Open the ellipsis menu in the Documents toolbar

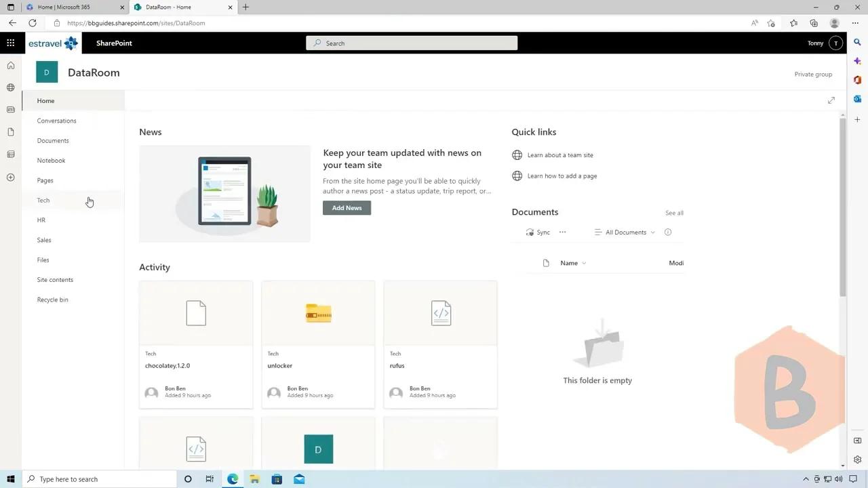pos(562,232)
